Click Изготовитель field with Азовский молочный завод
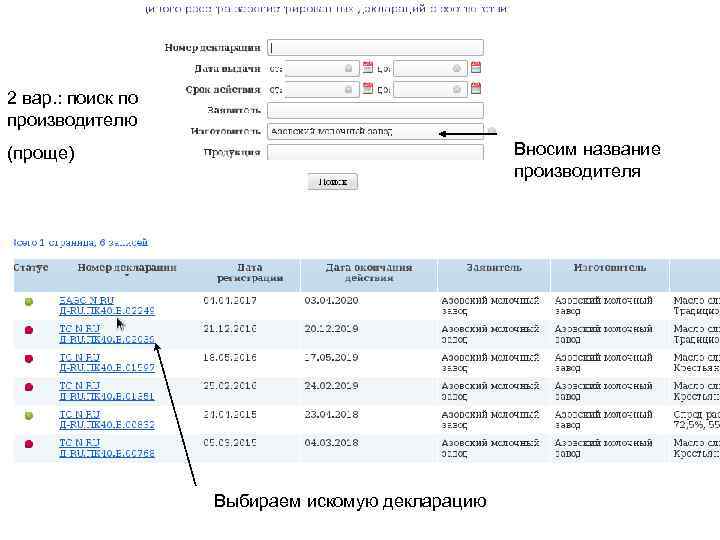 (x=375, y=131)
